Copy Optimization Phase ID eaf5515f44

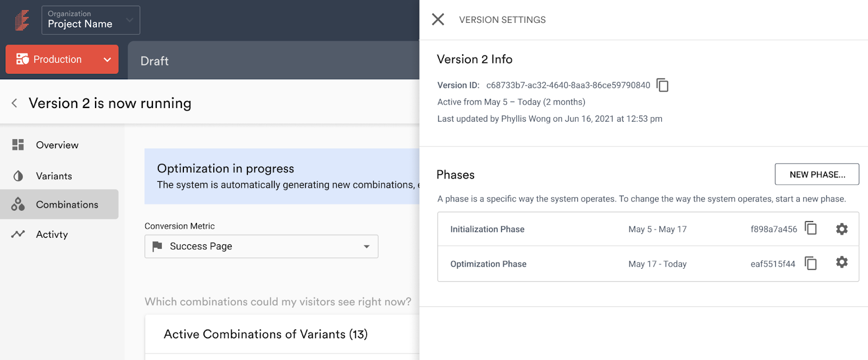coord(811,263)
